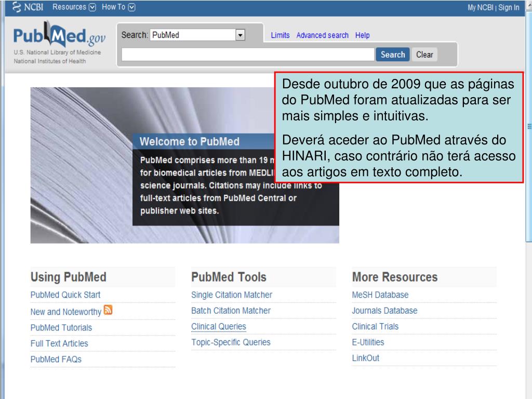Open Advanced search
The image size is (532, 399).
coord(322,35)
